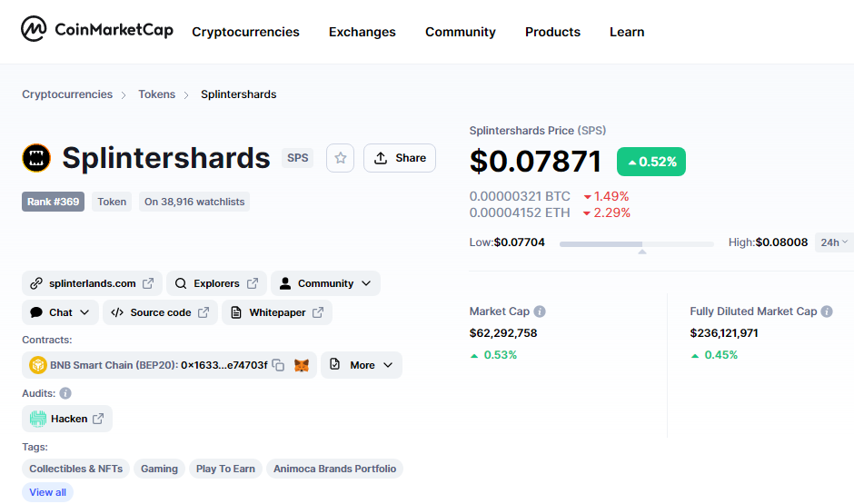Click the low-high price range bar
The height and width of the screenshot is (504, 854).
(x=636, y=244)
